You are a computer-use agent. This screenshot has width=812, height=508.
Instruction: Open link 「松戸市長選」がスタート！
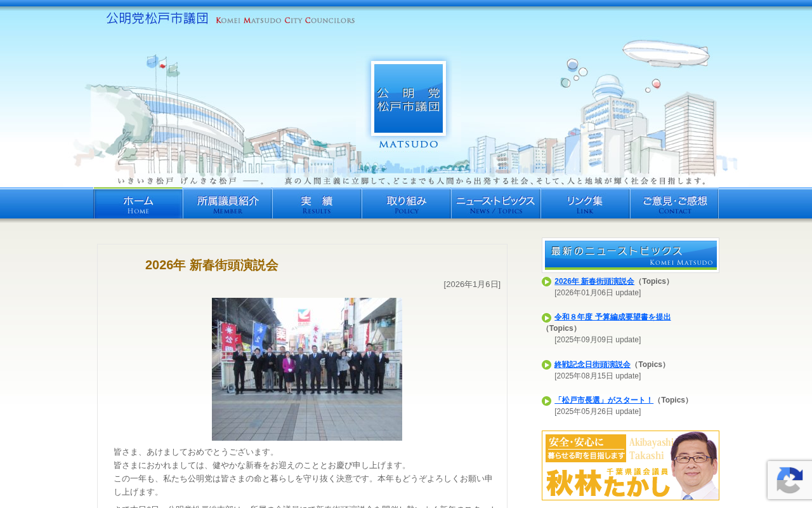pos(604,400)
